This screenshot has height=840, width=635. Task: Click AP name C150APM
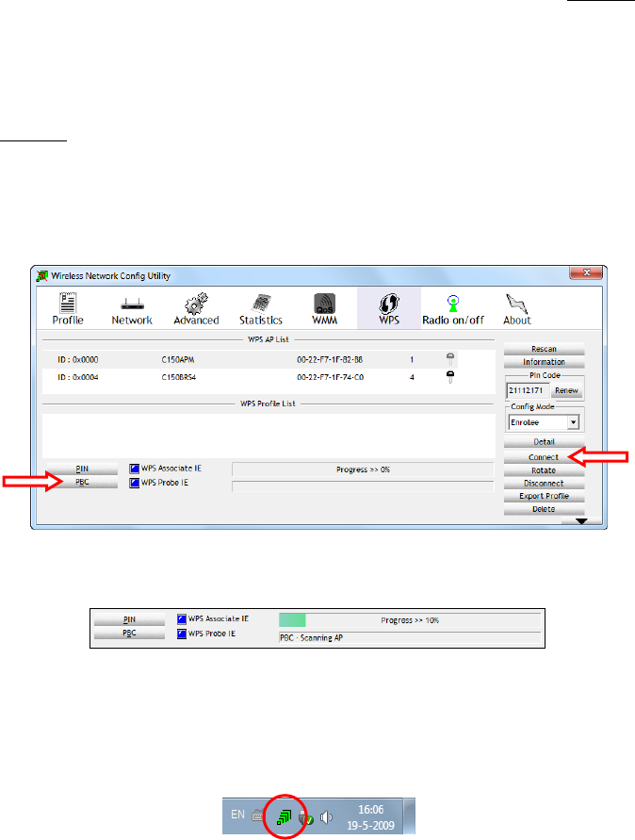[178, 359]
